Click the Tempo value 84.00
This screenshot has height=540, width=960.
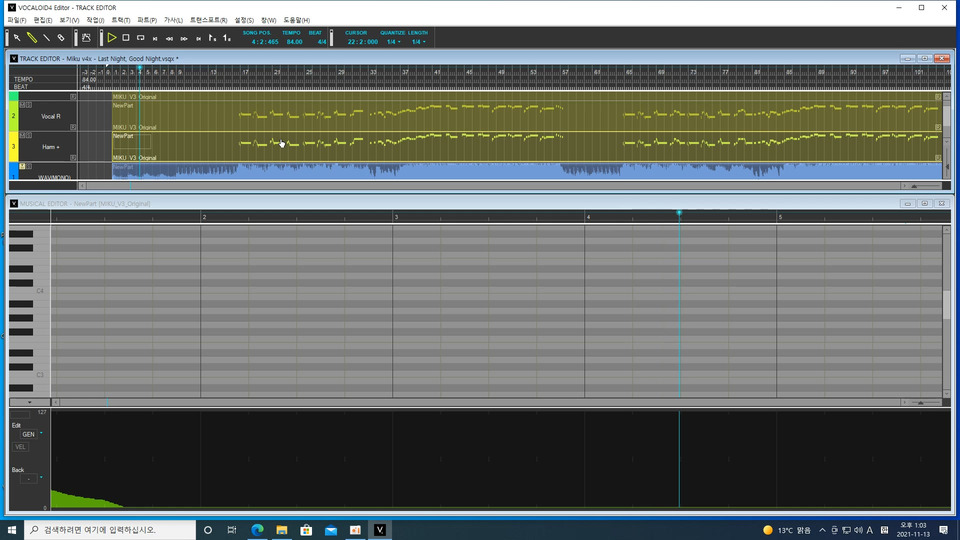(x=294, y=42)
